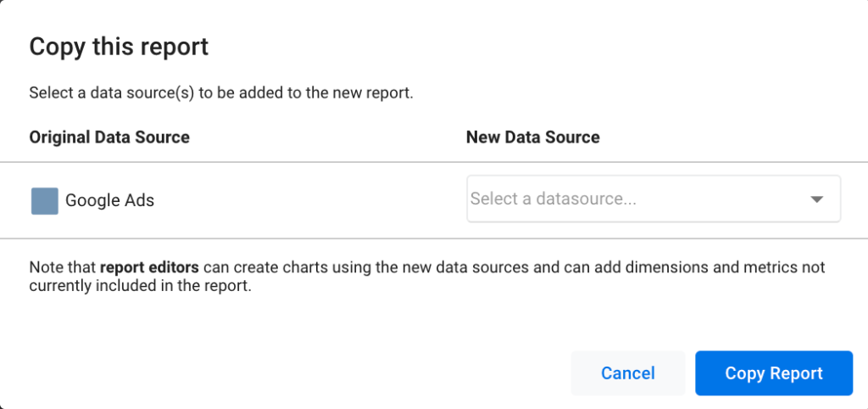Cancel copying the report
Viewport: 868px width, 409px height.
[628, 373]
